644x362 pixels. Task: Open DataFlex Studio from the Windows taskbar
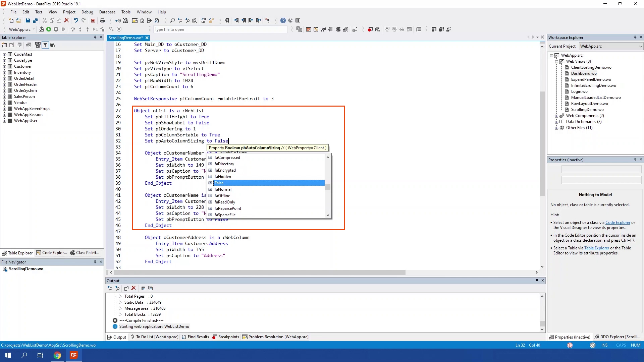pyautogui.click(x=73, y=355)
